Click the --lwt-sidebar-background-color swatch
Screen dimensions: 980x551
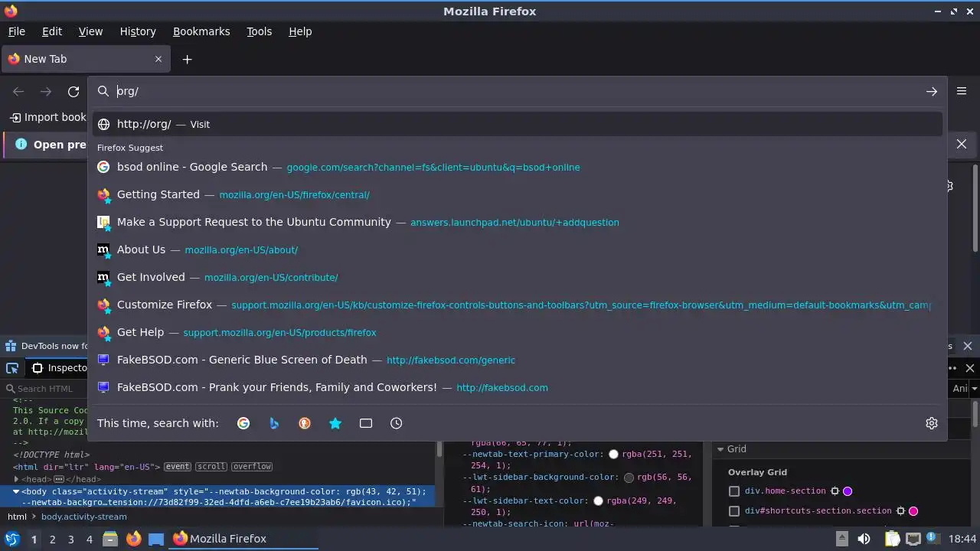coord(629,478)
